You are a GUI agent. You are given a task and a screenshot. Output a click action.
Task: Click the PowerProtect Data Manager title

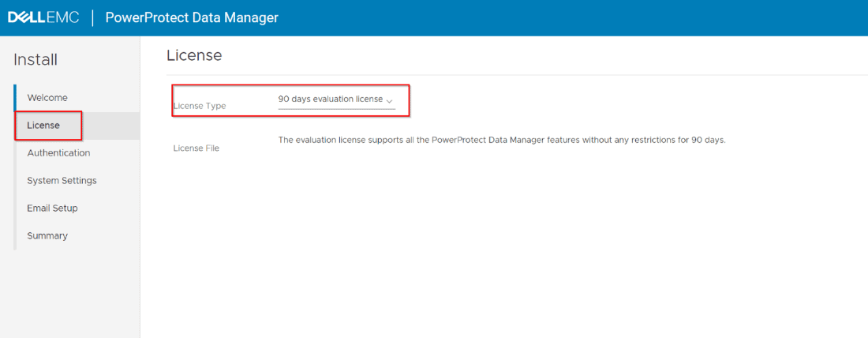(x=192, y=17)
